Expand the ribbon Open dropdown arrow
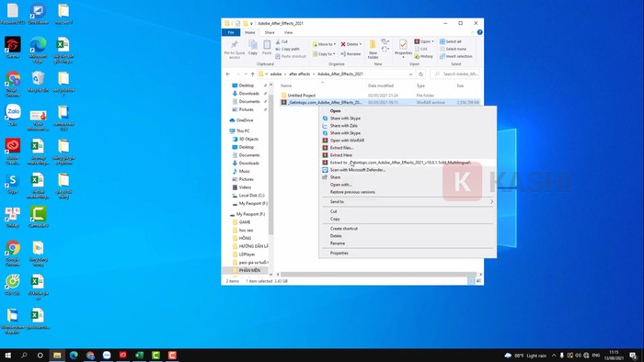644x362 pixels. 432,42
